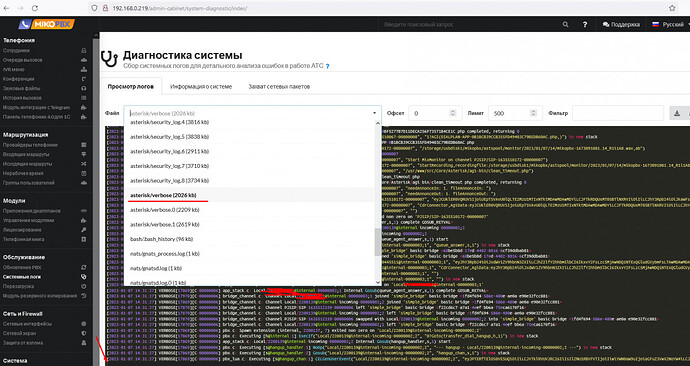Select asterisk/verbose.0 (2209 kb) from list
This screenshot has width=690, height=366.
[165, 210]
